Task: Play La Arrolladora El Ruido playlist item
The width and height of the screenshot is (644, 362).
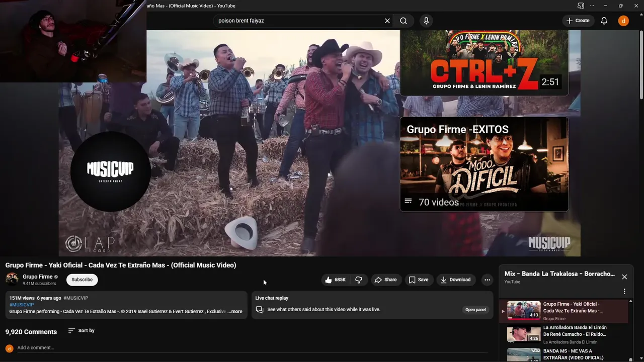Action: point(563,334)
